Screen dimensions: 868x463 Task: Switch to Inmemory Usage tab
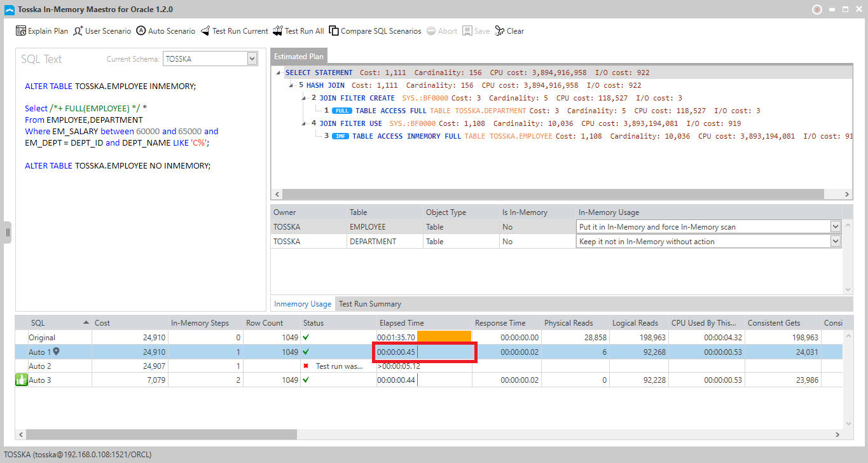click(x=303, y=303)
